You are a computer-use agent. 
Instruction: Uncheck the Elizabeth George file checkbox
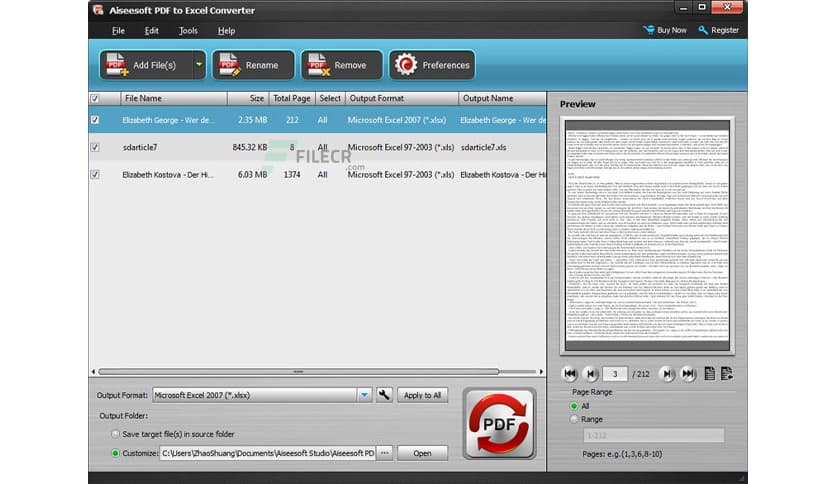[x=95, y=120]
